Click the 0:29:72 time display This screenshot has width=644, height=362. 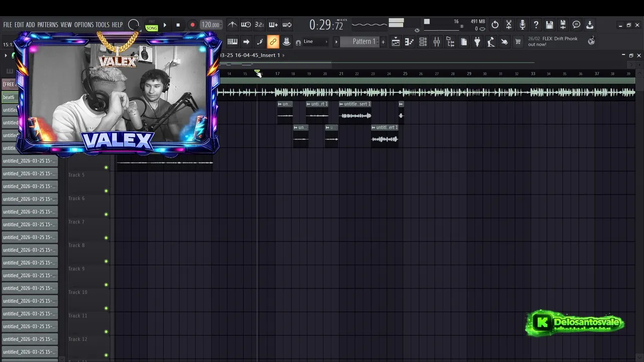pyautogui.click(x=326, y=25)
